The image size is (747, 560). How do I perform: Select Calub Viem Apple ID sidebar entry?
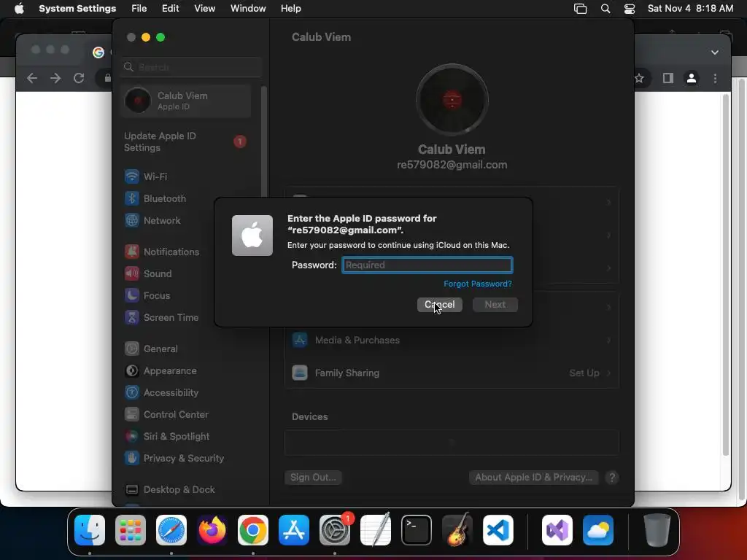(x=186, y=101)
